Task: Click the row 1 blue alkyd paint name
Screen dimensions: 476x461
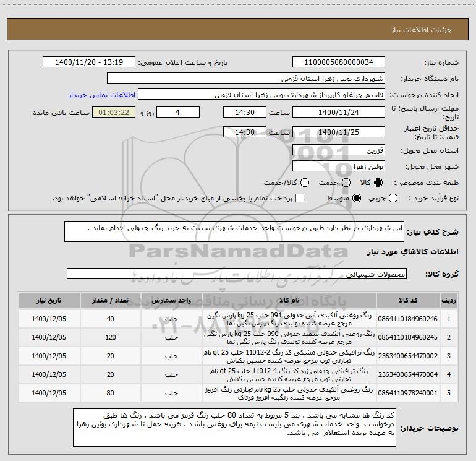Action: (x=289, y=319)
